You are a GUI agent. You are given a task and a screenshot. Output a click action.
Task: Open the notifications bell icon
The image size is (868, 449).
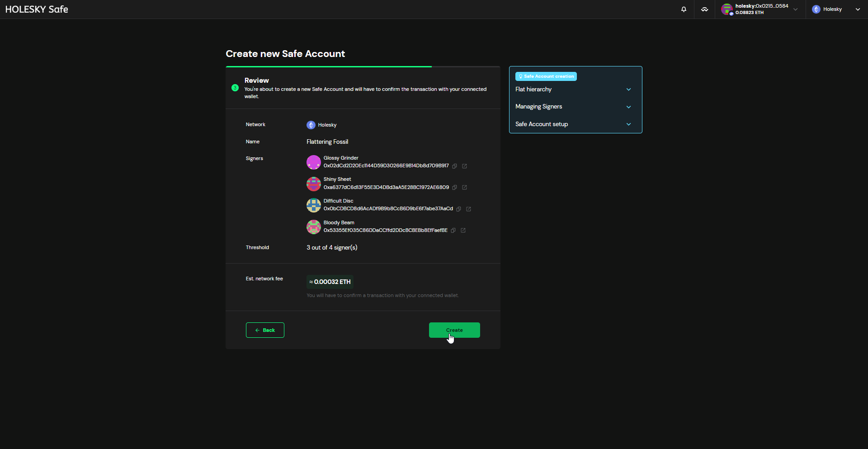pyautogui.click(x=684, y=9)
